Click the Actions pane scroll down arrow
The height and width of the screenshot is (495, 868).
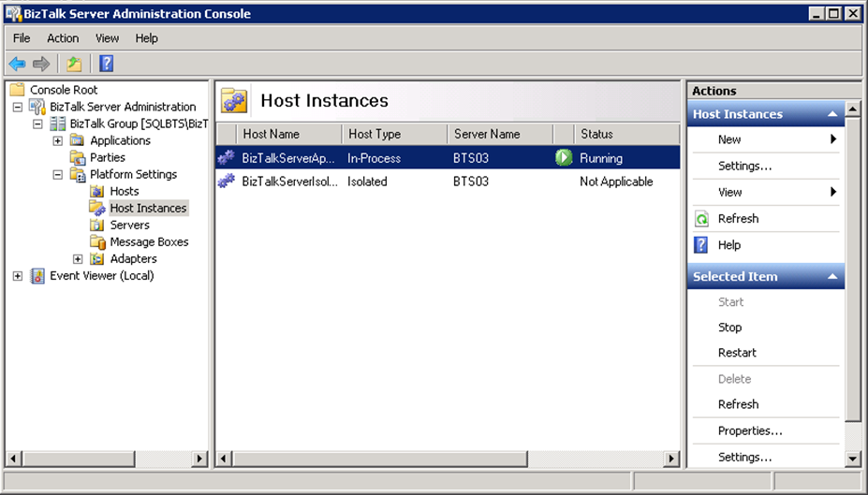click(x=853, y=459)
